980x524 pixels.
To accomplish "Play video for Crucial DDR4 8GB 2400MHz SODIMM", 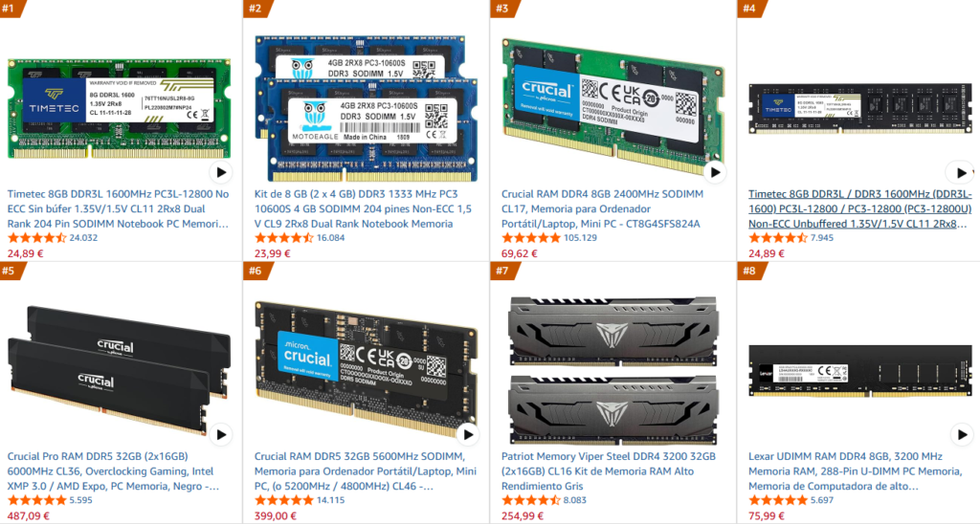I will click(x=715, y=172).
